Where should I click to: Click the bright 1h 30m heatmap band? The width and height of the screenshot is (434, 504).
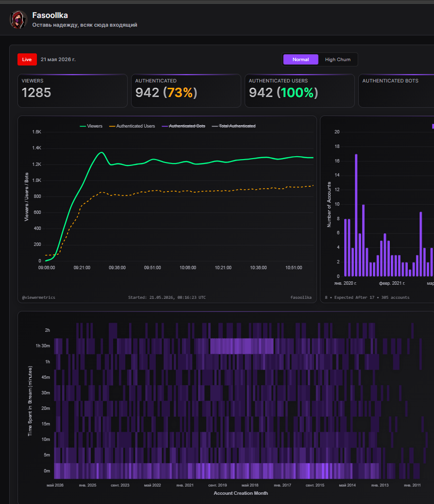242,346
